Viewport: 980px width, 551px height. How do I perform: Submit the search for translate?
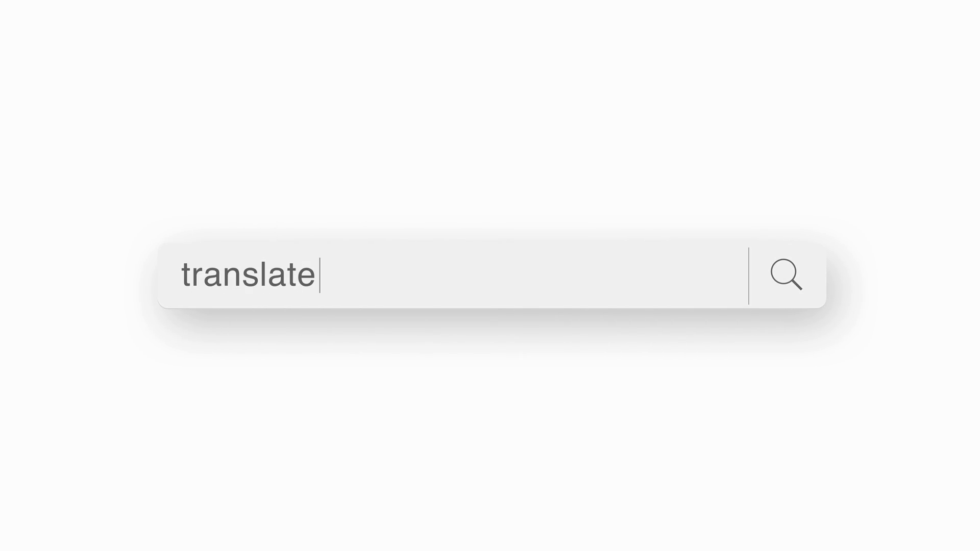786,274
